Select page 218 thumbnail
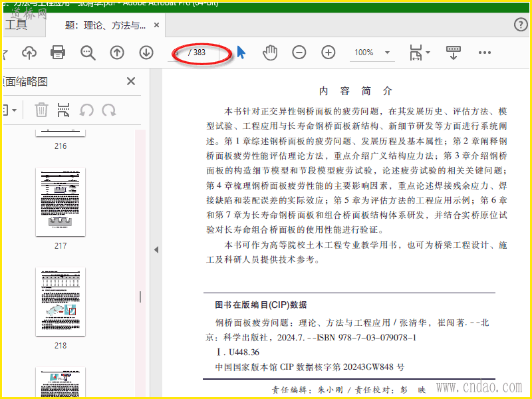The width and height of the screenshot is (532, 399). (x=61, y=302)
